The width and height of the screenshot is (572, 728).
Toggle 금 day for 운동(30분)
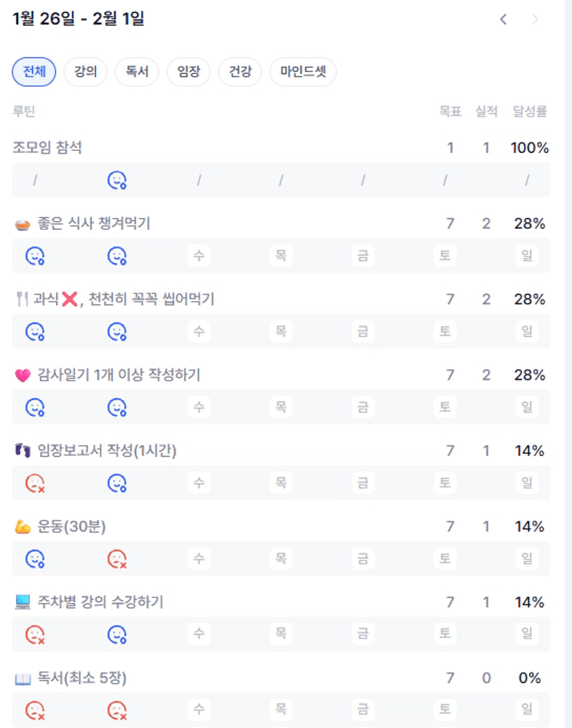(x=362, y=558)
